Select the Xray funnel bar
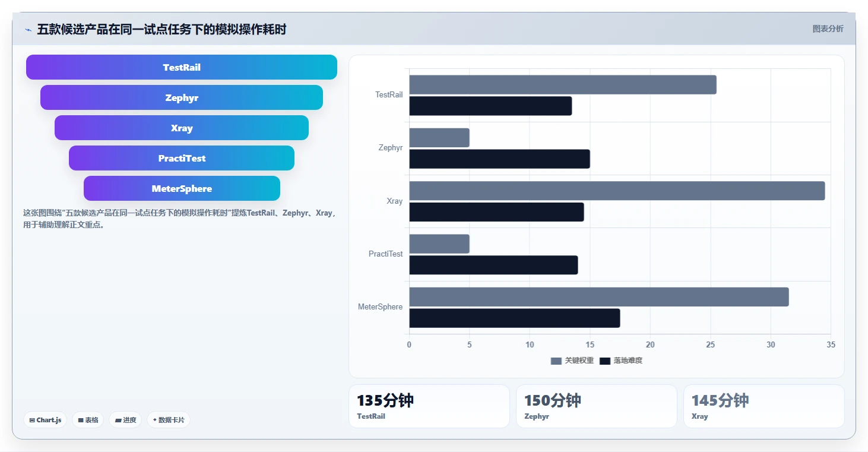This screenshot has height=452, width=868. tap(182, 128)
